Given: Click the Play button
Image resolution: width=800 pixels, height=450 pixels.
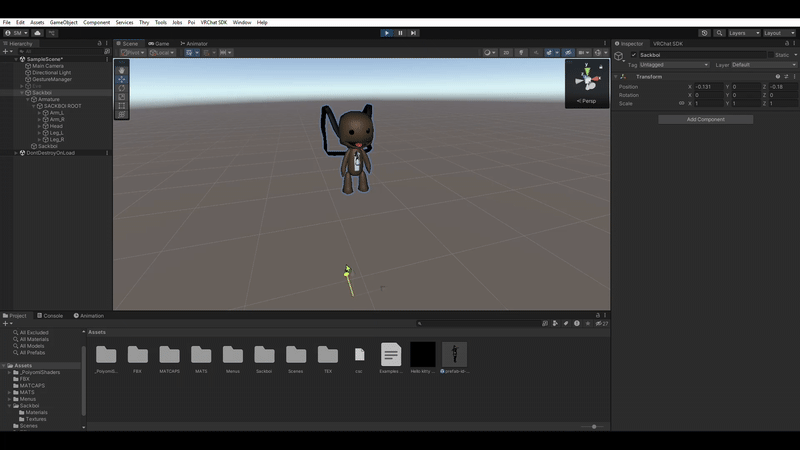Looking at the screenshot, I should (386, 33).
